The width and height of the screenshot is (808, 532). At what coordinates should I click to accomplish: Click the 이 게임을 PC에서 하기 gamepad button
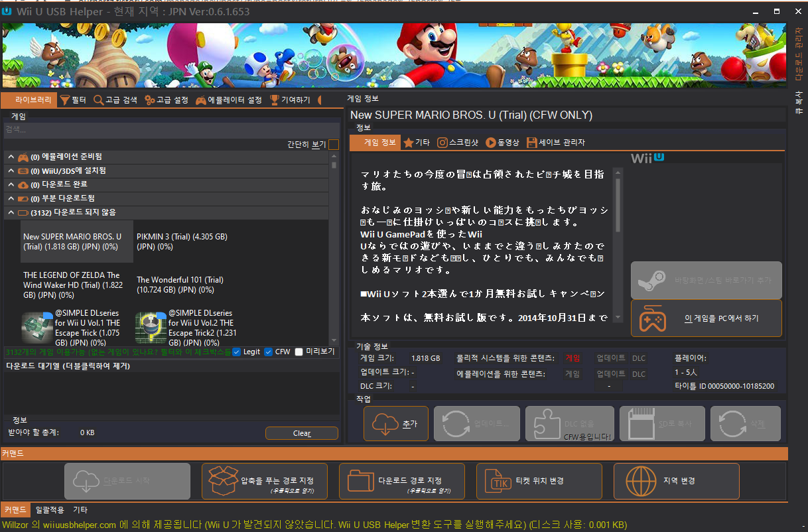(x=706, y=318)
